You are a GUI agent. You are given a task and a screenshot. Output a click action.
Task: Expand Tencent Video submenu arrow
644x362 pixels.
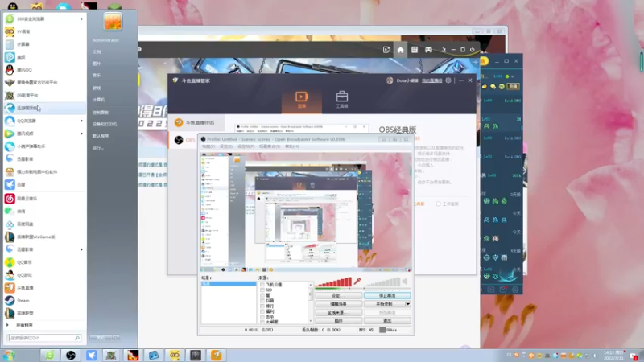81,134
